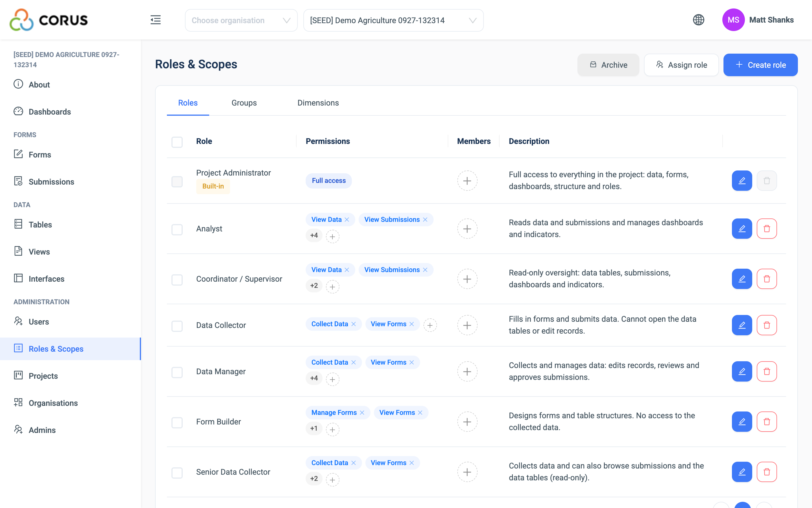Viewport: 812px width, 508px height.
Task: Click the Archive button
Action: 608,65
